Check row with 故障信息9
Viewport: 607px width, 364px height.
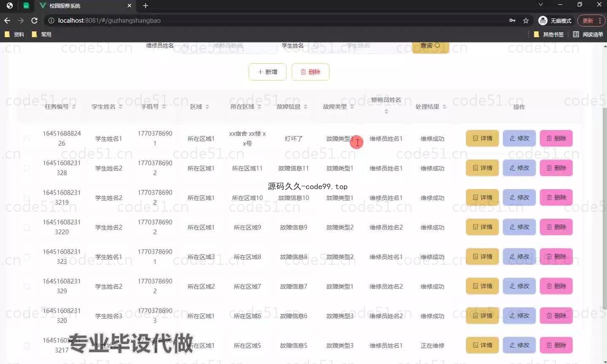(x=27, y=227)
